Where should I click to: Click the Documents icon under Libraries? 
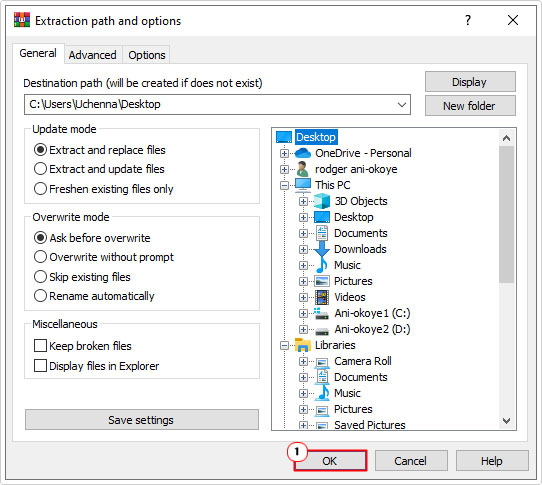tap(322, 377)
